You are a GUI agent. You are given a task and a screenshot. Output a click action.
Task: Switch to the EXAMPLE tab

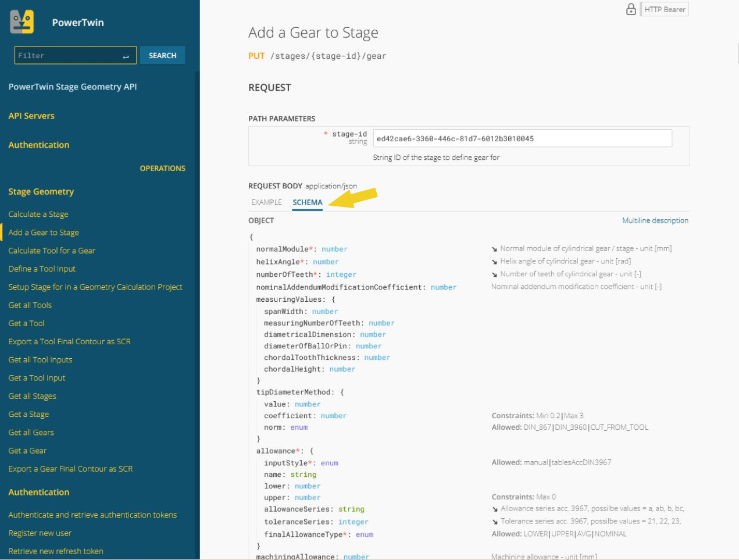click(x=266, y=202)
